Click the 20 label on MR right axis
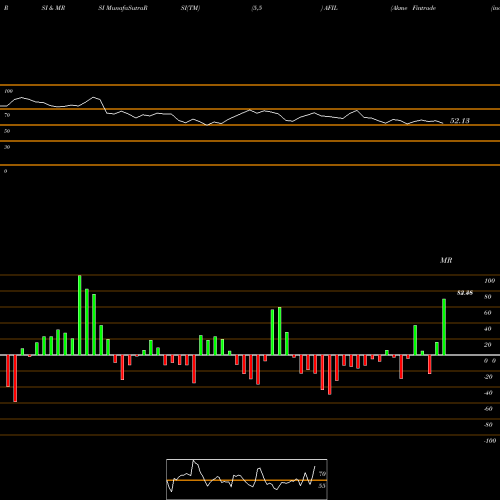The height and width of the screenshot is (500, 500). coord(488,345)
